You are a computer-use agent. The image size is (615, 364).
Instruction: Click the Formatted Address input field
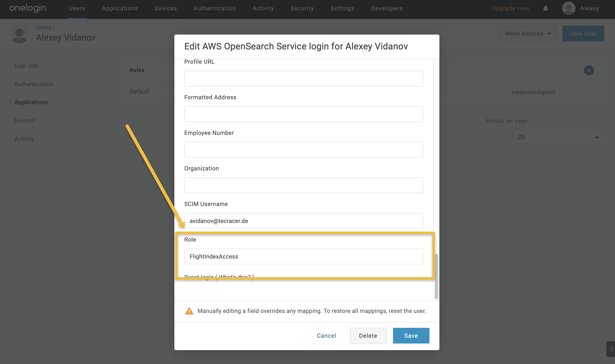(x=303, y=114)
